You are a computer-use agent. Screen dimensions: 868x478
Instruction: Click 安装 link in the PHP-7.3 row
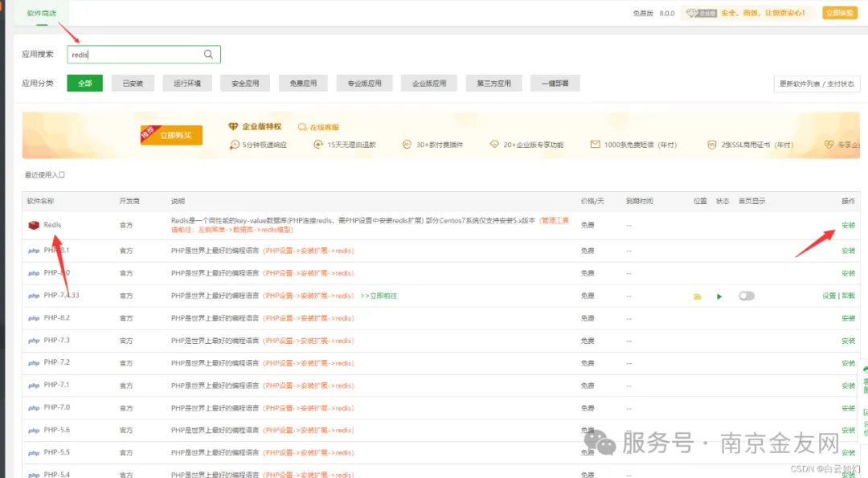click(x=848, y=341)
